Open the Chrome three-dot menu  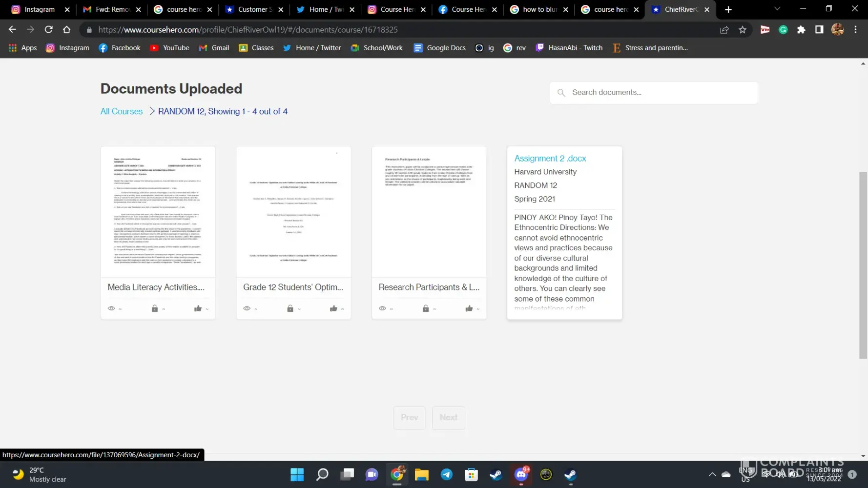tap(855, 30)
